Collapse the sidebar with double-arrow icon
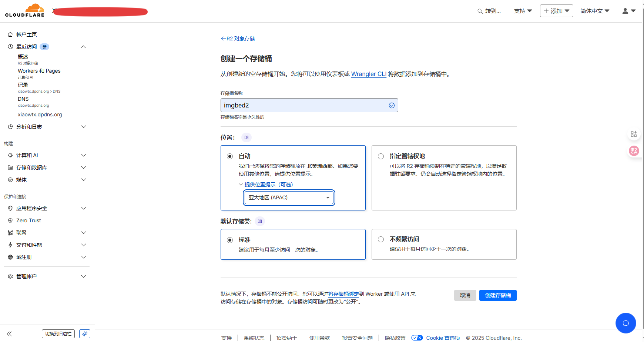 9,334
